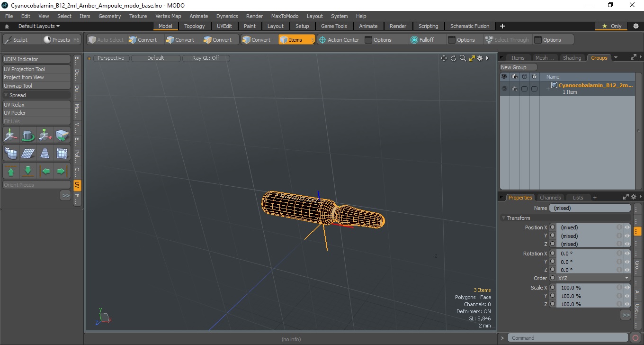Open viewport gear settings
644x345 pixels.
(480, 58)
